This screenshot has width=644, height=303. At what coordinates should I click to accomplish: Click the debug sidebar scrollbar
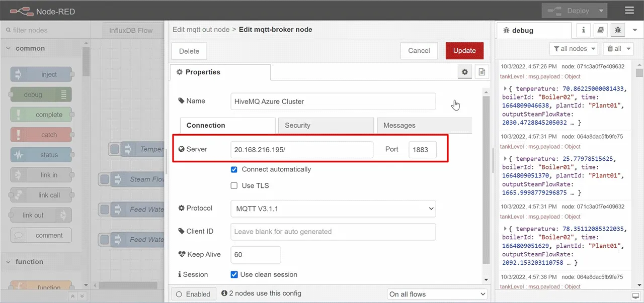point(639,72)
